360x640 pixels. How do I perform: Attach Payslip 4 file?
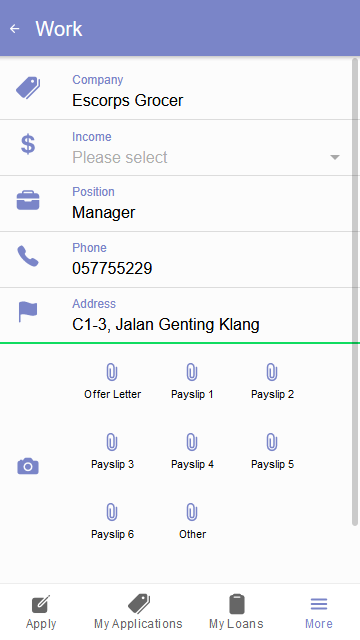pos(192,451)
